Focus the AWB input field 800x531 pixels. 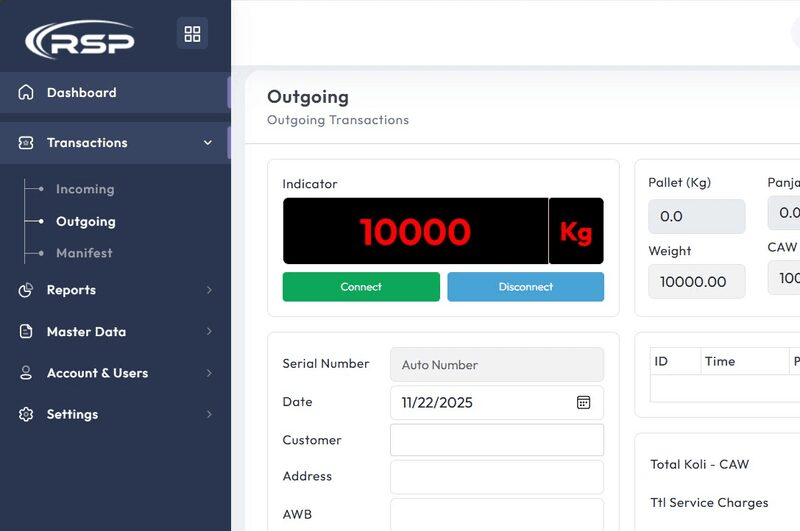(497, 515)
